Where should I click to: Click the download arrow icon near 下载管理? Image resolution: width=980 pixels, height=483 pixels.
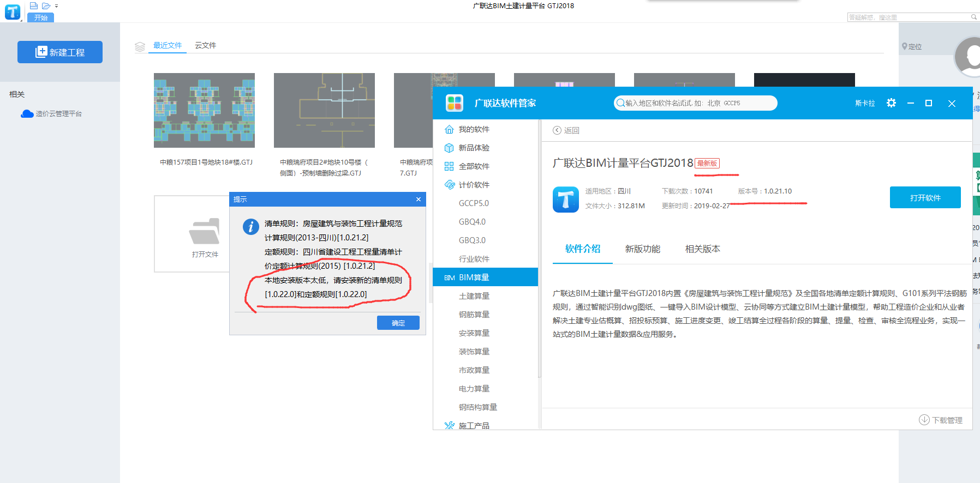tap(924, 420)
